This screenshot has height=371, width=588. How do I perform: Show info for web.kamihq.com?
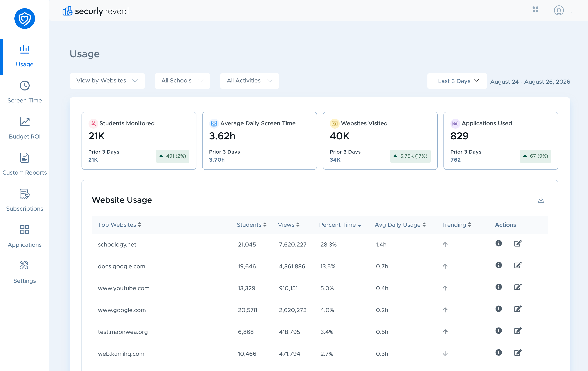point(498,352)
